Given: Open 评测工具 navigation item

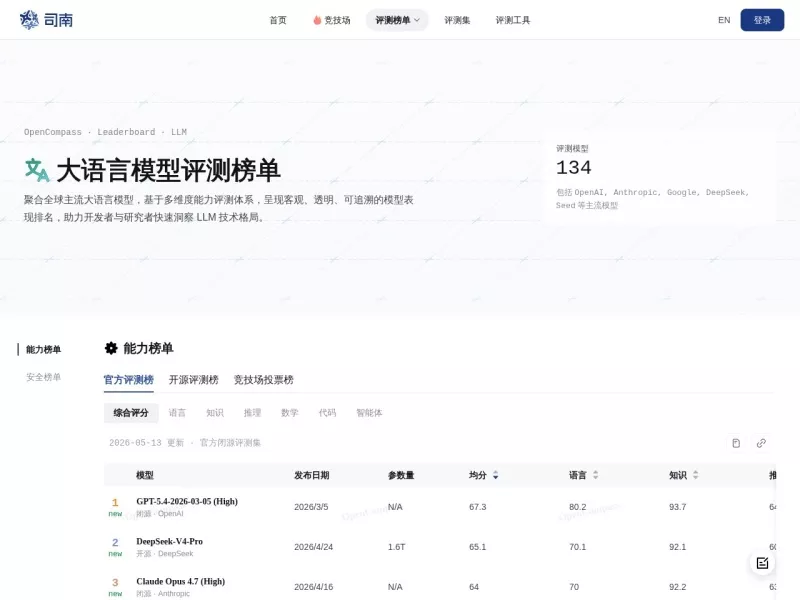Looking at the screenshot, I should (513, 20).
